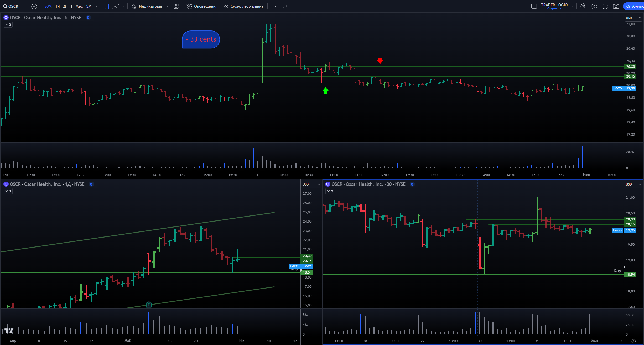Click TradingView logo on daily chart

click(x=9, y=331)
